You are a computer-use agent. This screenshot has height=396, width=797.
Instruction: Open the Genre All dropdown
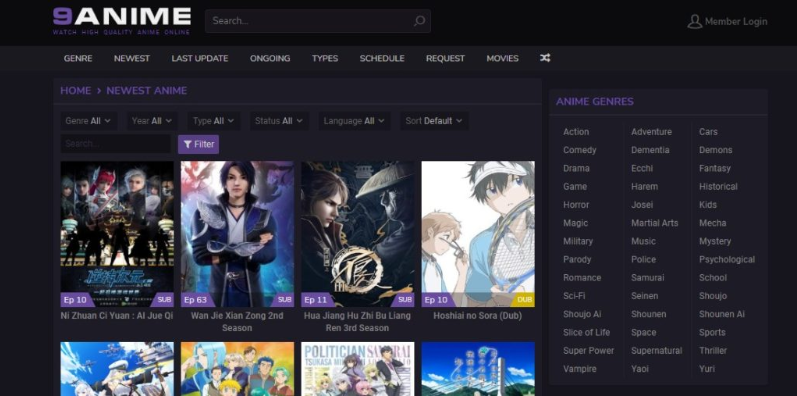(89, 121)
